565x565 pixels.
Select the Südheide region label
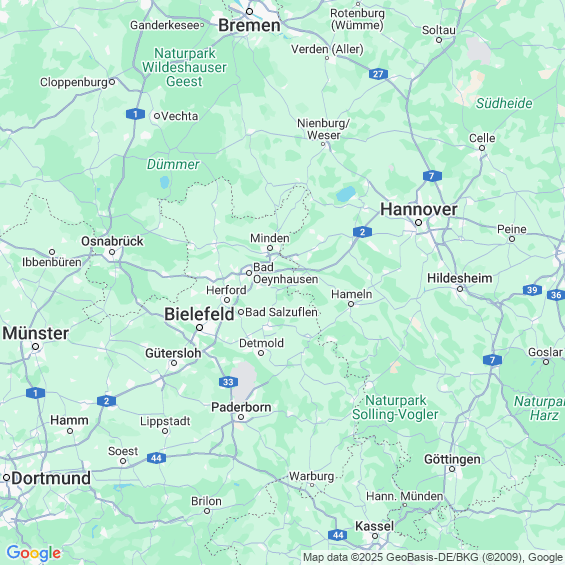point(504,103)
